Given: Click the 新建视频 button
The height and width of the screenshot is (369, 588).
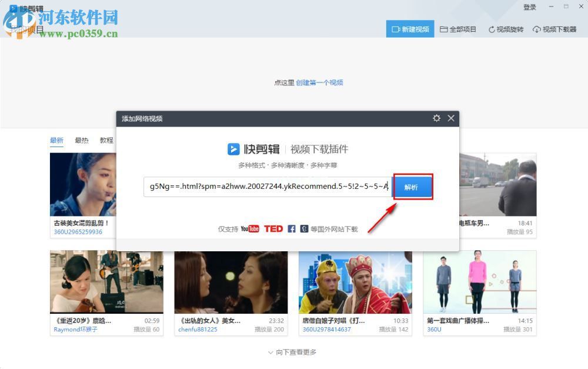Looking at the screenshot, I should [x=410, y=29].
